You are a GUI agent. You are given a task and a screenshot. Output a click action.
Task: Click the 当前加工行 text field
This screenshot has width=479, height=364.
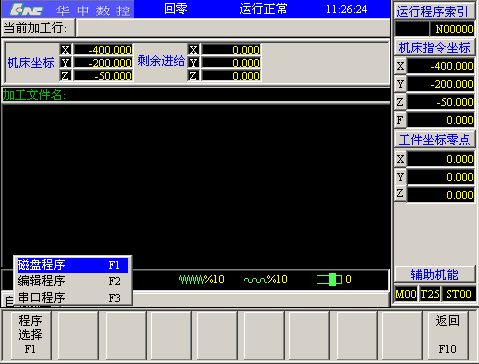click(233, 28)
